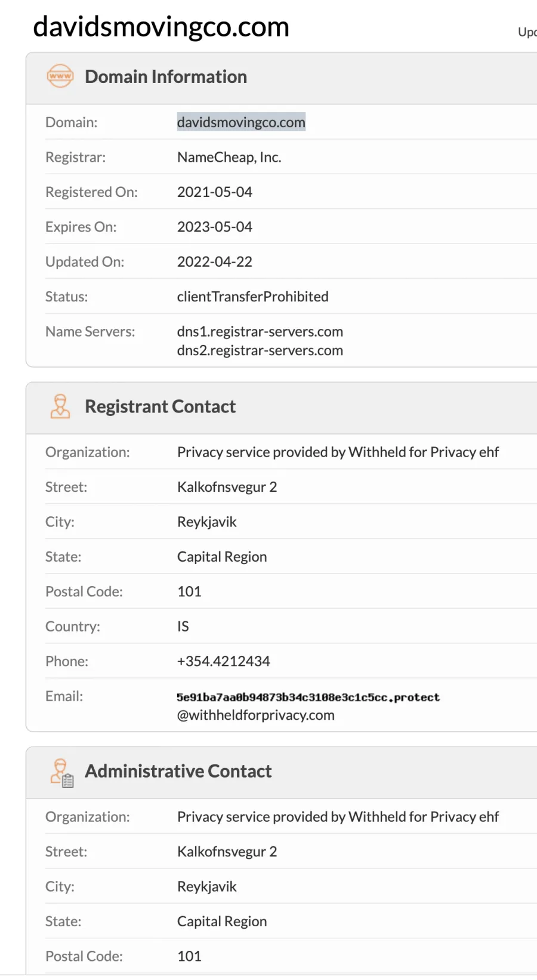The width and height of the screenshot is (537, 980).
Task: Click the Registrant Contact person icon
Action: click(x=60, y=406)
